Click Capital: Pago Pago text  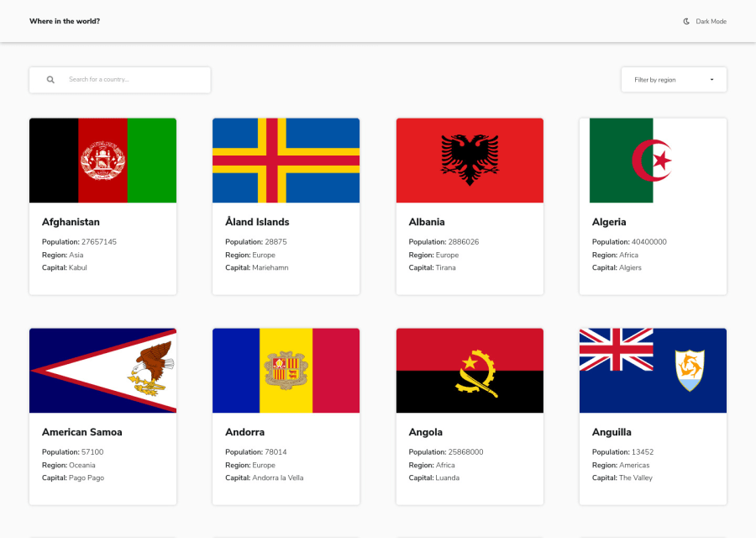click(73, 477)
